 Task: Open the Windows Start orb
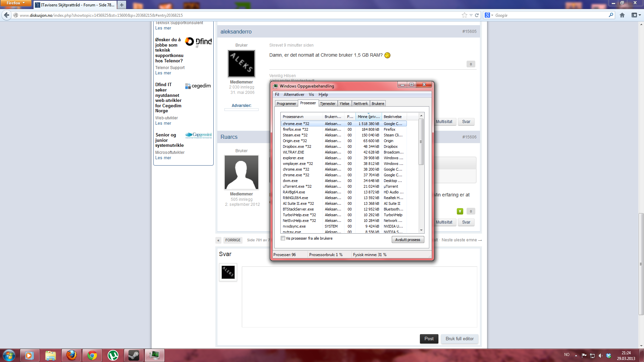tap(9, 355)
